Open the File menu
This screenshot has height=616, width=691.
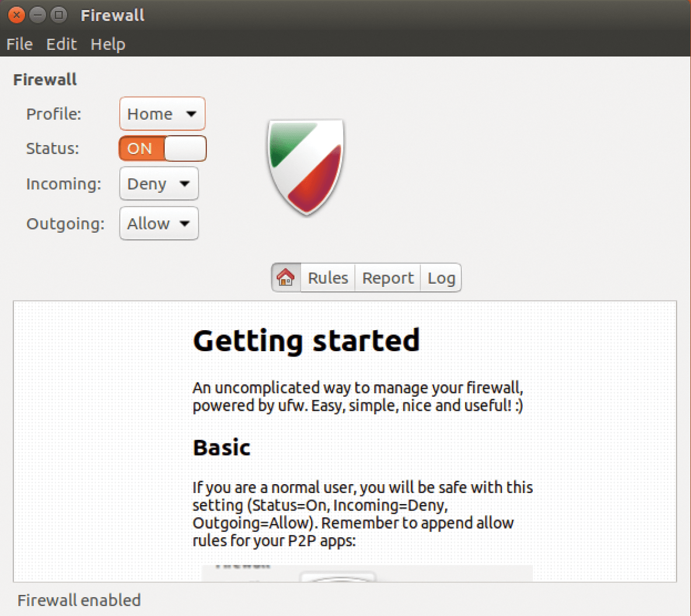(19, 44)
